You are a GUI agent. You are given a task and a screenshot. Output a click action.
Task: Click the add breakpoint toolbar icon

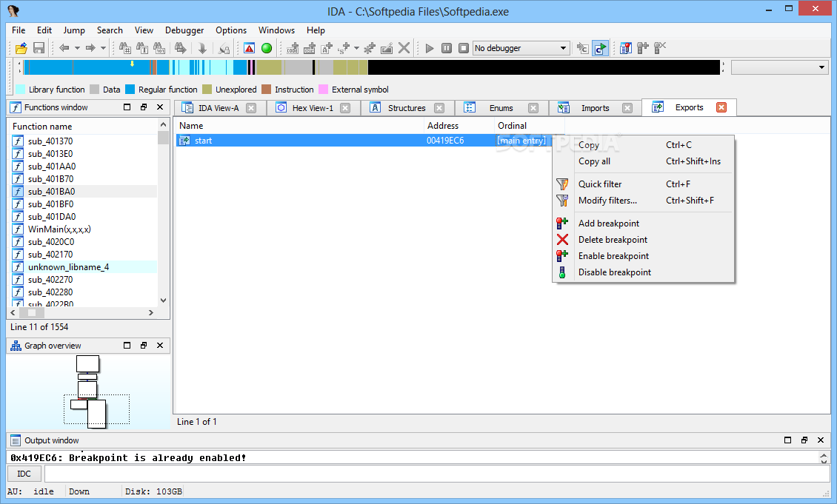[643, 49]
